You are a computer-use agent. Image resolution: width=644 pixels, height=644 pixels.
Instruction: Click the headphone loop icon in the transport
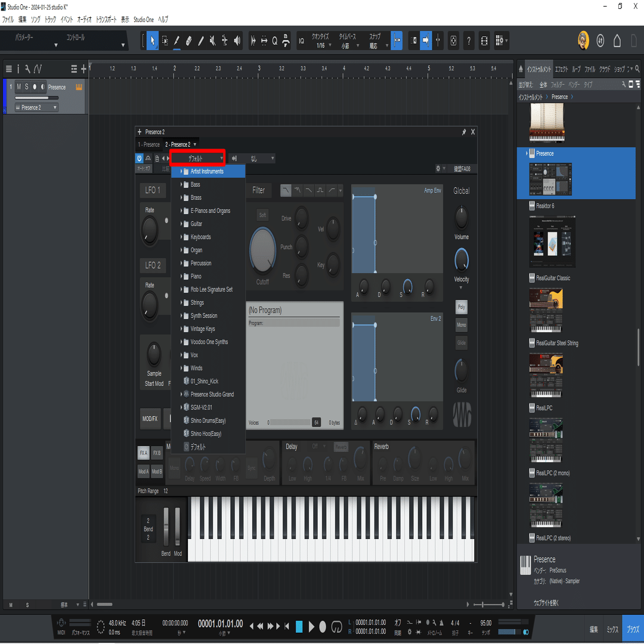tap(338, 627)
